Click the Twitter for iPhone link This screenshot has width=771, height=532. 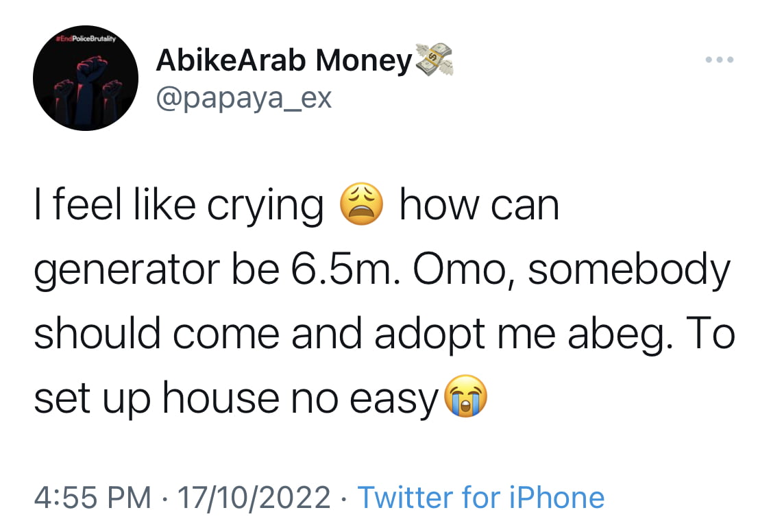(481, 497)
